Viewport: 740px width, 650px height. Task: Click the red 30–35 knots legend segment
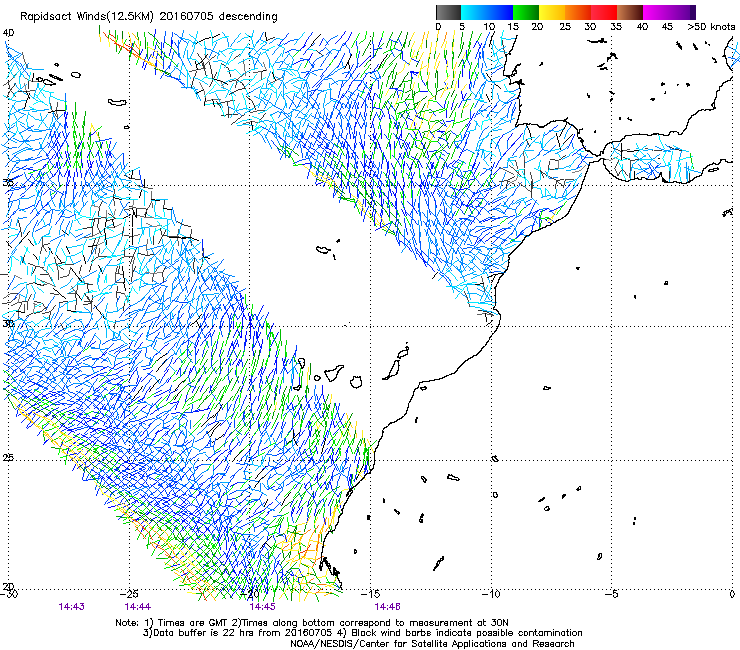click(x=604, y=12)
